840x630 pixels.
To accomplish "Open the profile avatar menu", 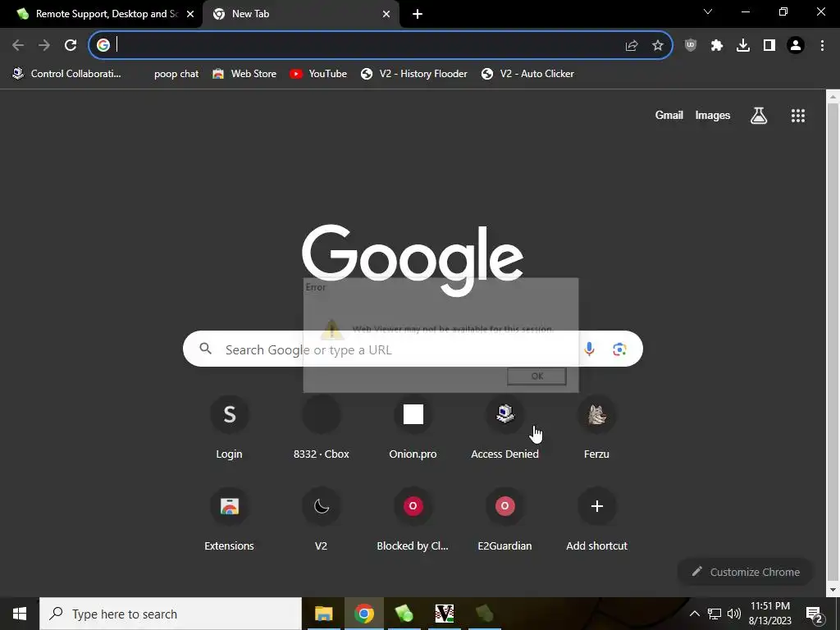I will coord(796,46).
